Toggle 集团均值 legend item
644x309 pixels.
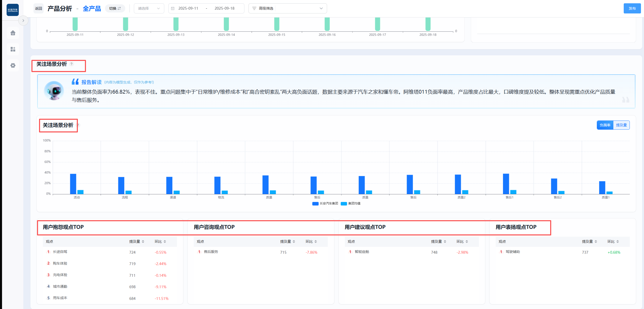click(351, 203)
